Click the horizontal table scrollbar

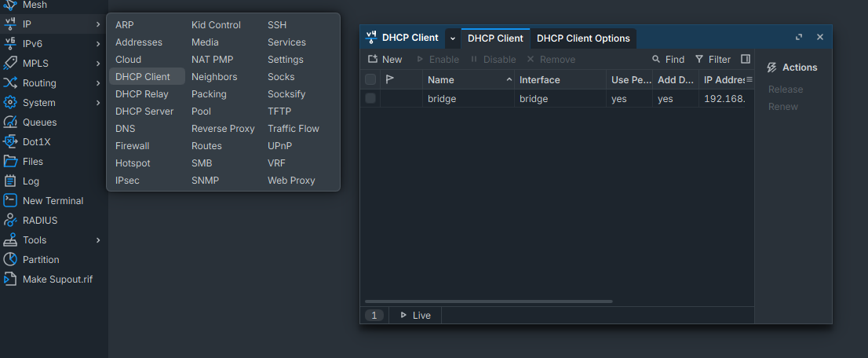pos(489,301)
